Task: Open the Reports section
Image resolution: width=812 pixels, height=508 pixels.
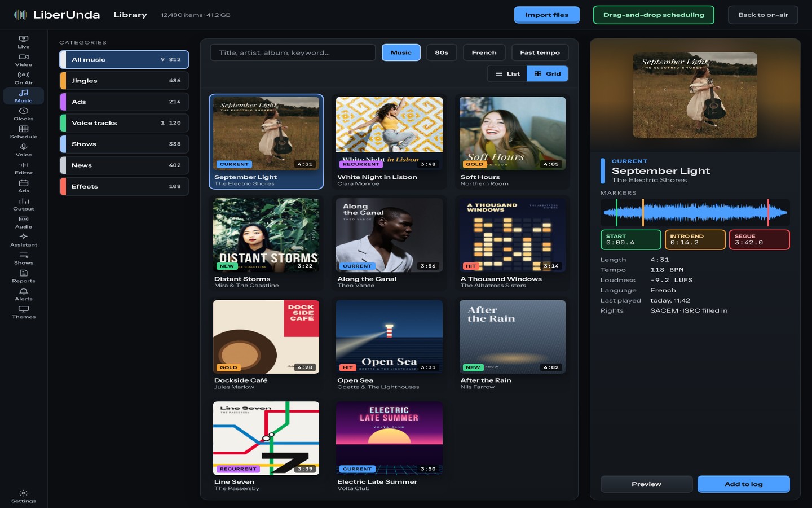Action: (24, 277)
